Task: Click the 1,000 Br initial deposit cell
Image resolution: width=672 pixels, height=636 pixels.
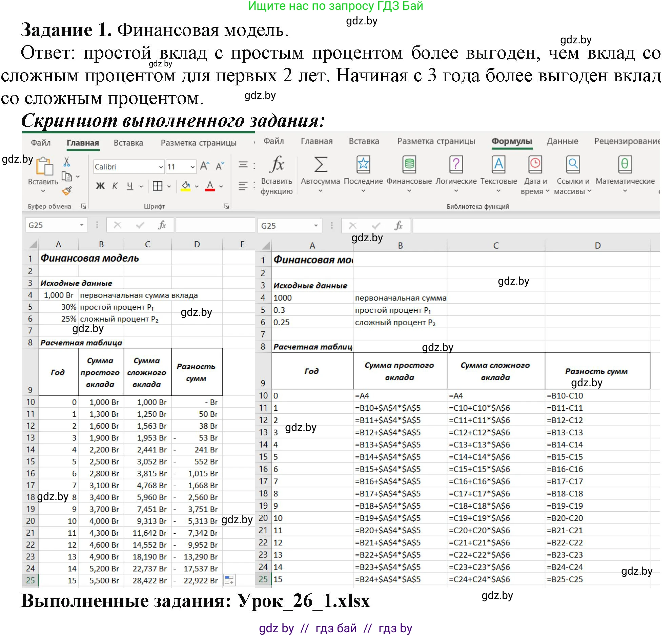Action: point(59,295)
